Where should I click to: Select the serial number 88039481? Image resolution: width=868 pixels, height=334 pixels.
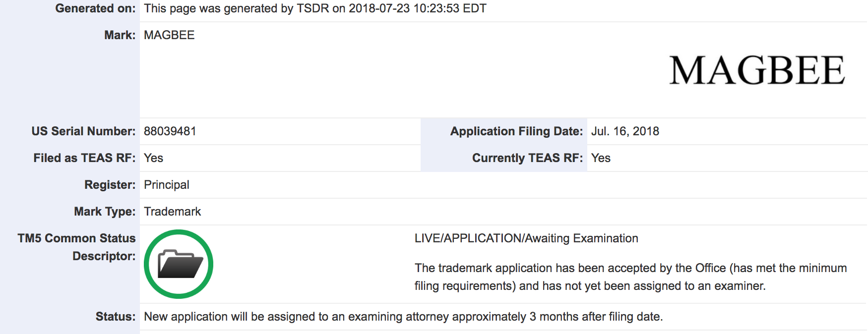(170, 131)
